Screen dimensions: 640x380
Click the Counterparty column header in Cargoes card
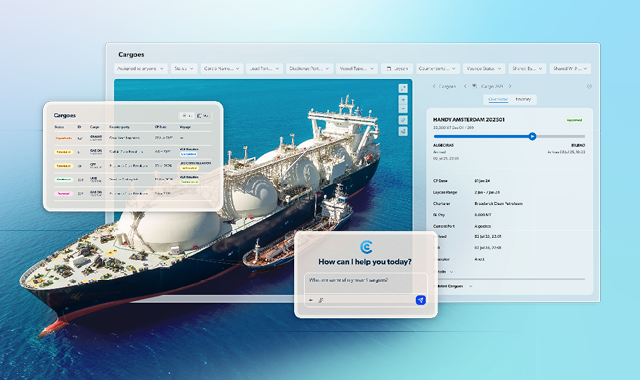pyautogui.click(x=119, y=127)
